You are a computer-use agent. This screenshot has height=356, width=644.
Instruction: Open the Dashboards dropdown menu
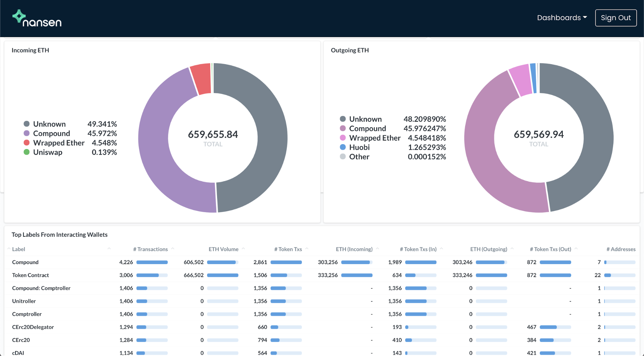(x=562, y=18)
